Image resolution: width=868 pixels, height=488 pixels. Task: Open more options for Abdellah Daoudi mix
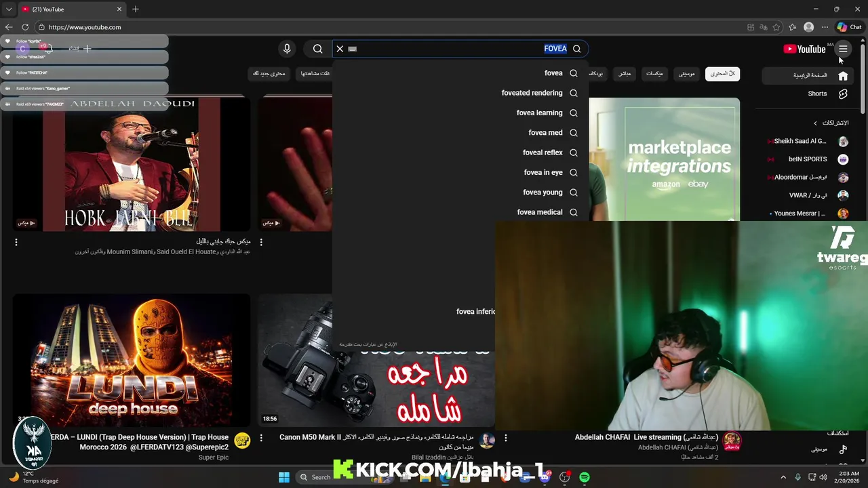(16, 242)
